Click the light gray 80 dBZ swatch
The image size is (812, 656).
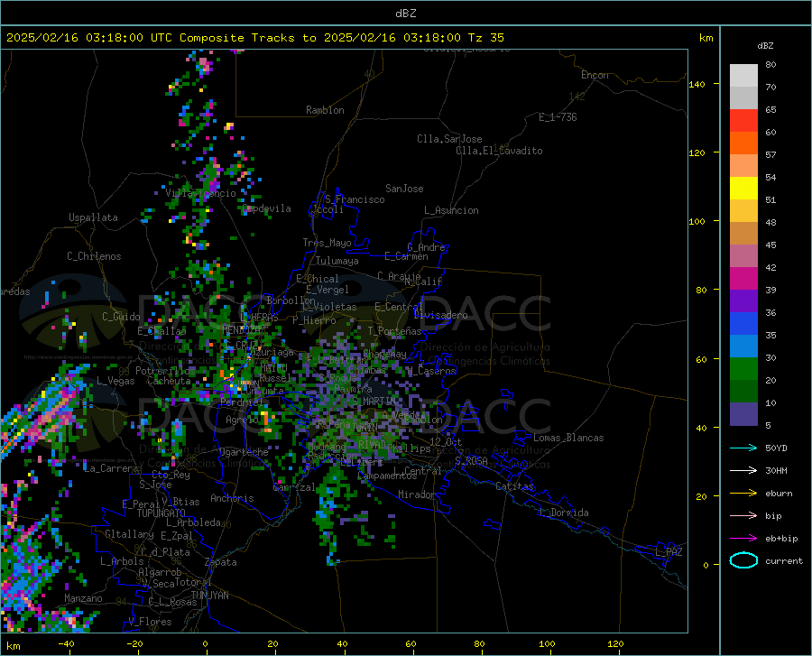click(x=743, y=76)
